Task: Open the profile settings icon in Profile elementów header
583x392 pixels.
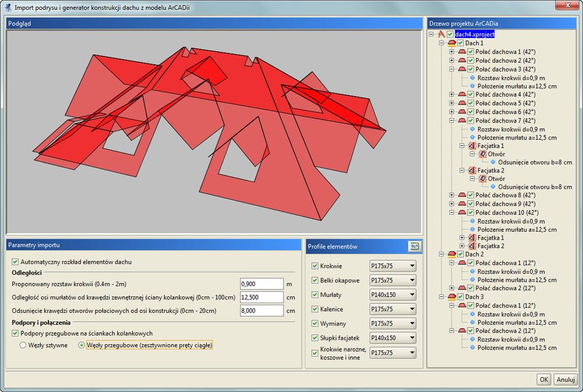Action: click(414, 246)
